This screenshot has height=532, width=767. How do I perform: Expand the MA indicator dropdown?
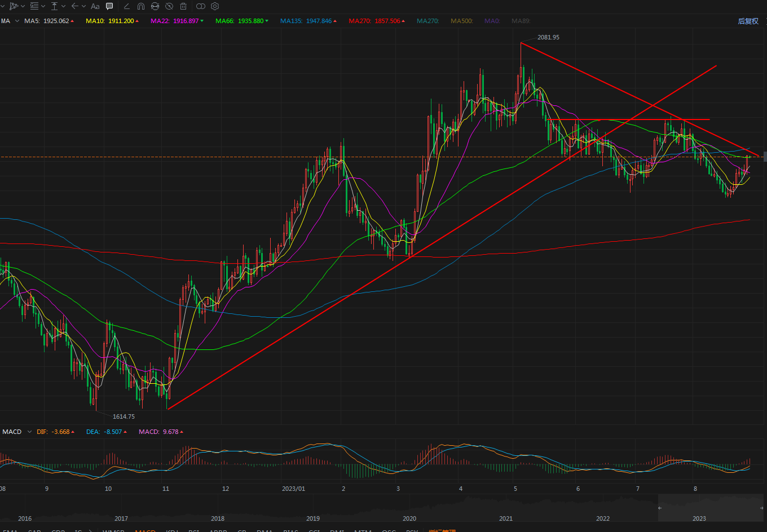[x=17, y=21]
